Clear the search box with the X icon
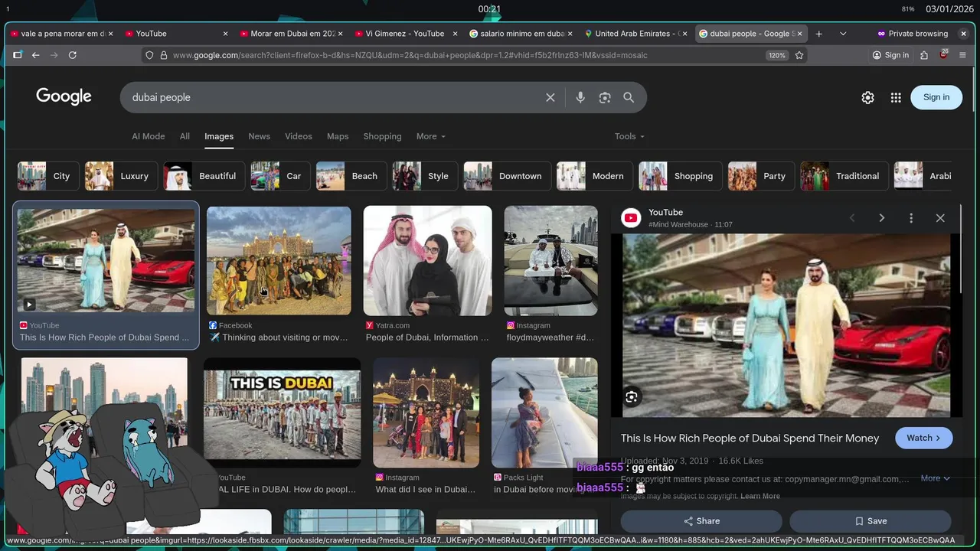 click(x=550, y=97)
